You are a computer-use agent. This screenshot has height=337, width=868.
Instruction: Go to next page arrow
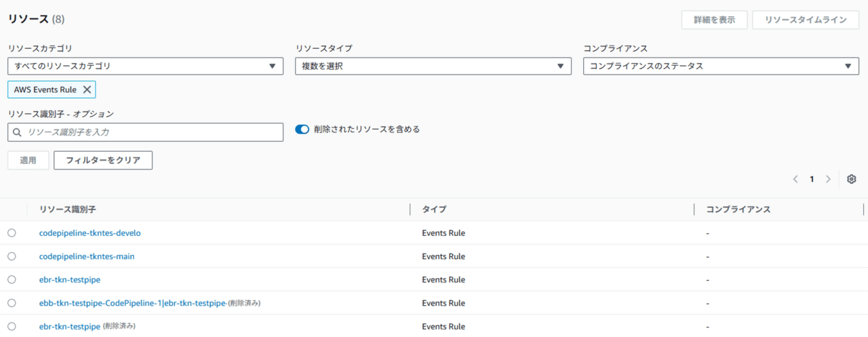click(828, 180)
